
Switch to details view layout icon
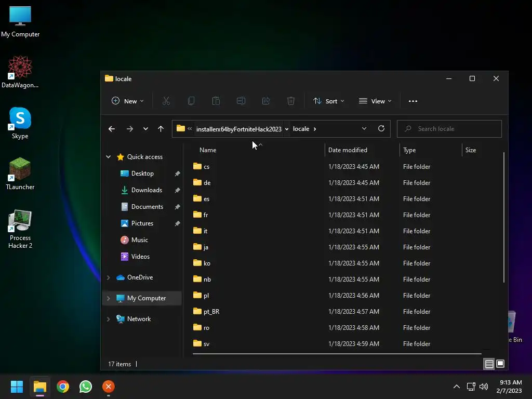click(x=489, y=364)
